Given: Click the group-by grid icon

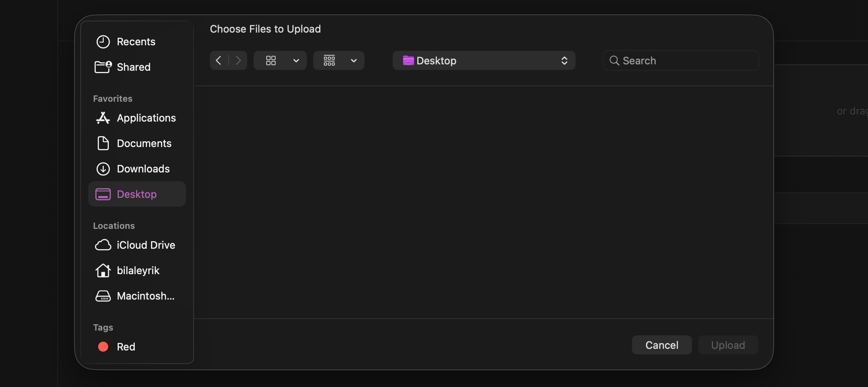Looking at the screenshot, I should pyautogui.click(x=329, y=60).
